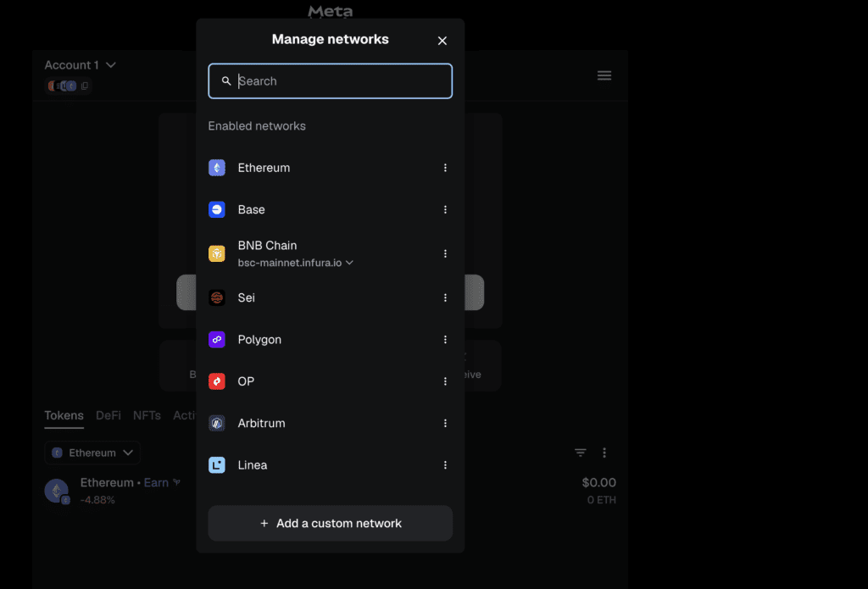Click the BNB Chain logo icon
The width and height of the screenshot is (868, 589).
click(x=217, y=253)
